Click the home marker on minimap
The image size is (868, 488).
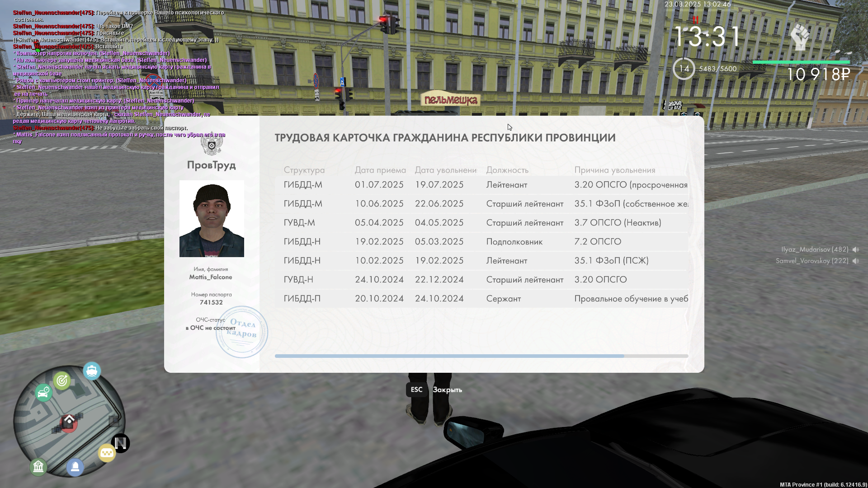(69, 422)
